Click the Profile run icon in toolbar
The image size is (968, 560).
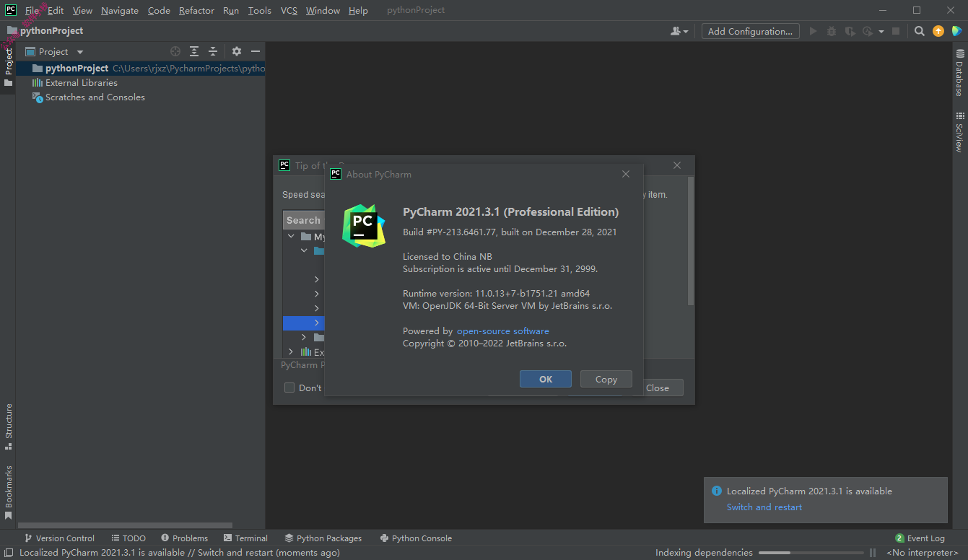[x=868, y=31]
